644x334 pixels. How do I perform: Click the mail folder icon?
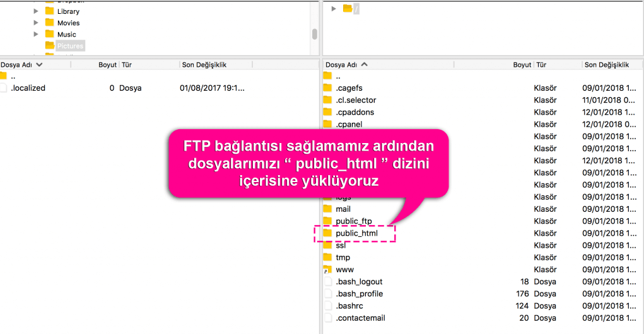327,209
